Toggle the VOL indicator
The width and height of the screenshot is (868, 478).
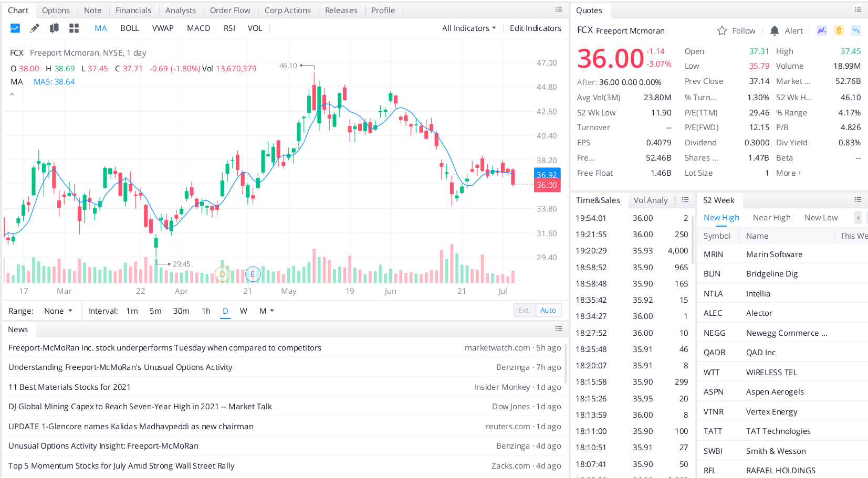tap(255, 28)
